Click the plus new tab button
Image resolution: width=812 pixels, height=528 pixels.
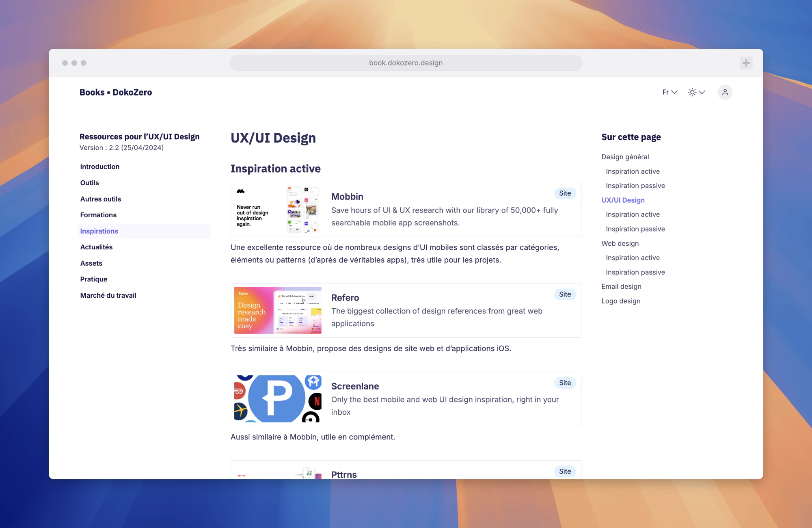tap(746, 63)
